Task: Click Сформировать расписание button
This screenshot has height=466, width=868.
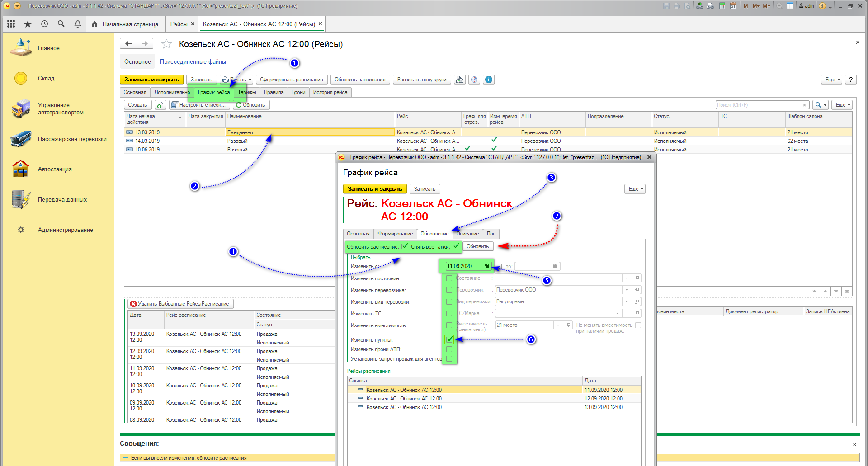Action: point(291,80)
